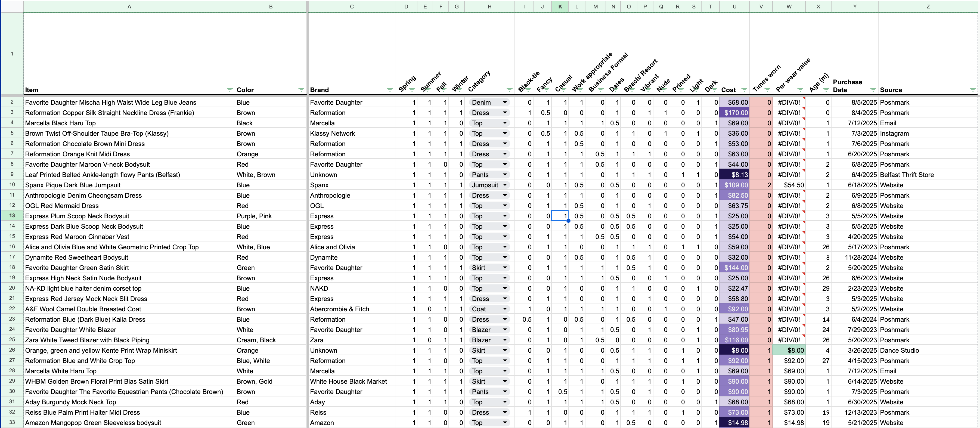Select column K header

click(560, 7)
